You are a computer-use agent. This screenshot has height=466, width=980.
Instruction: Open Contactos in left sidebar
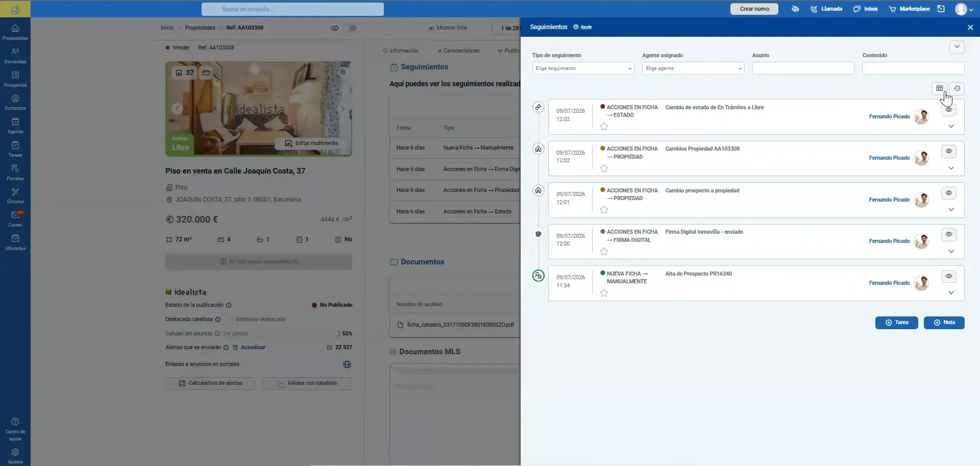15,102
